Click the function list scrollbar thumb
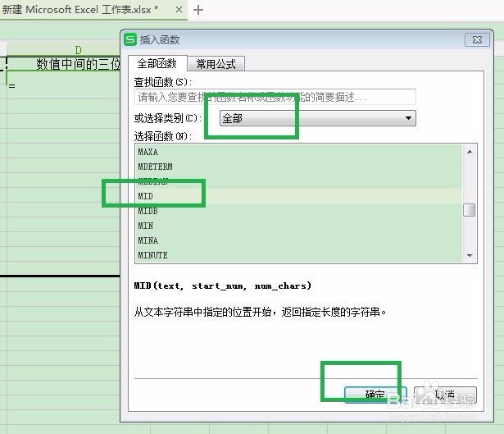The image size is (504, 434). [470, 210]
